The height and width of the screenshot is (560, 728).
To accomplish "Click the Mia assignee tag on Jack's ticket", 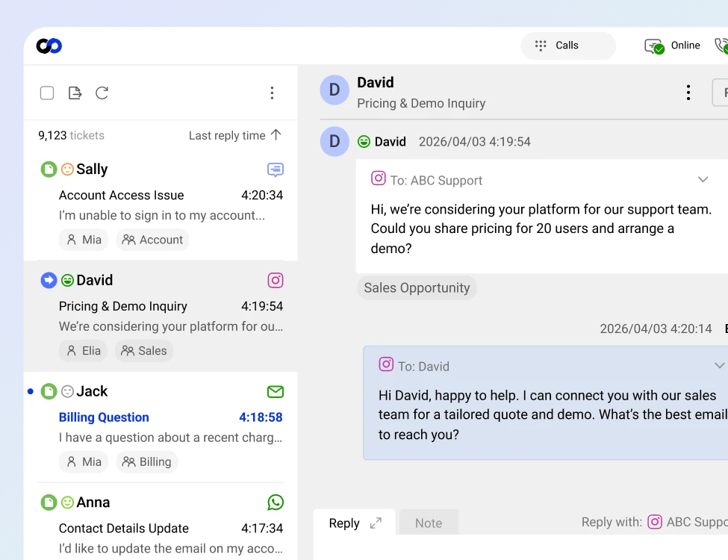I will [84, 461].
